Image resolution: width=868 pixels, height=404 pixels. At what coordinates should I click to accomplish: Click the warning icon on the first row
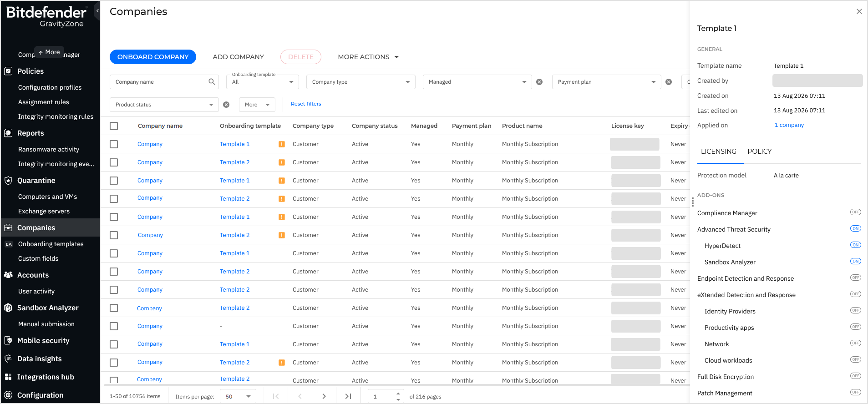tap(282, 144)
